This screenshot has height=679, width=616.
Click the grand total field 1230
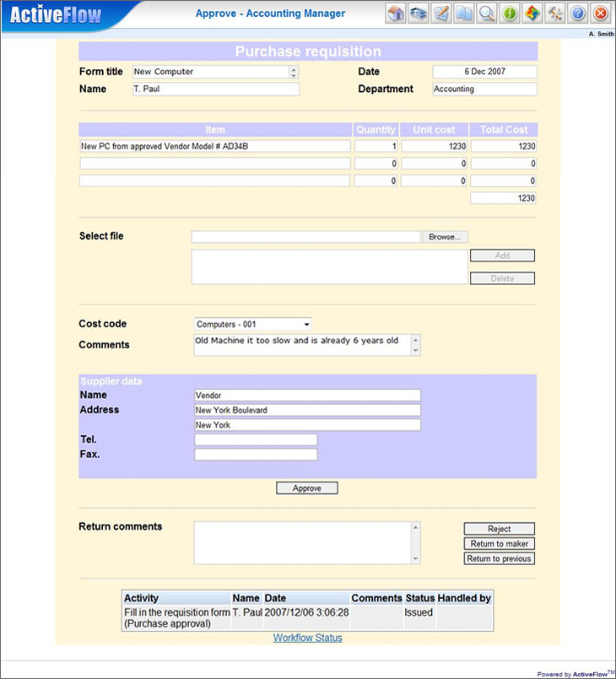[x=504, y=198]
